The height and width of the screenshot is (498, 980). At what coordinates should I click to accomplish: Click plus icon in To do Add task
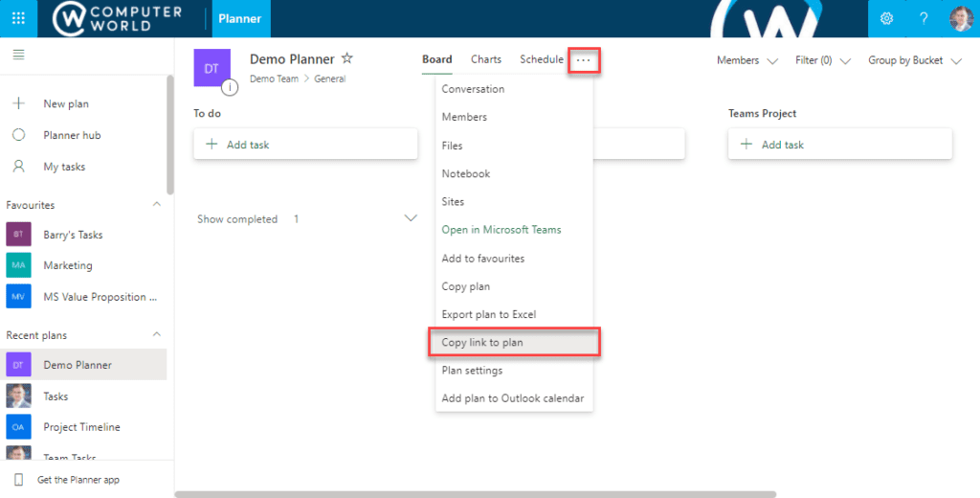(x=212, y=145)
